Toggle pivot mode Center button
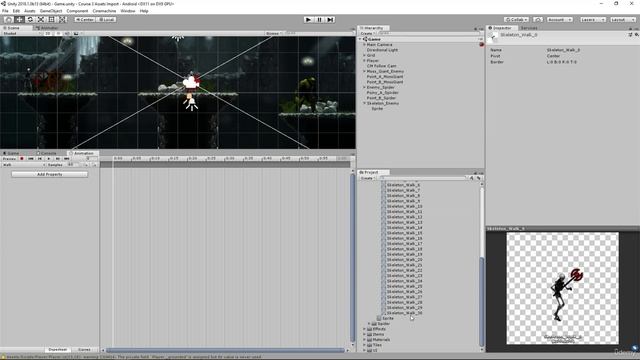 point(84,19)
